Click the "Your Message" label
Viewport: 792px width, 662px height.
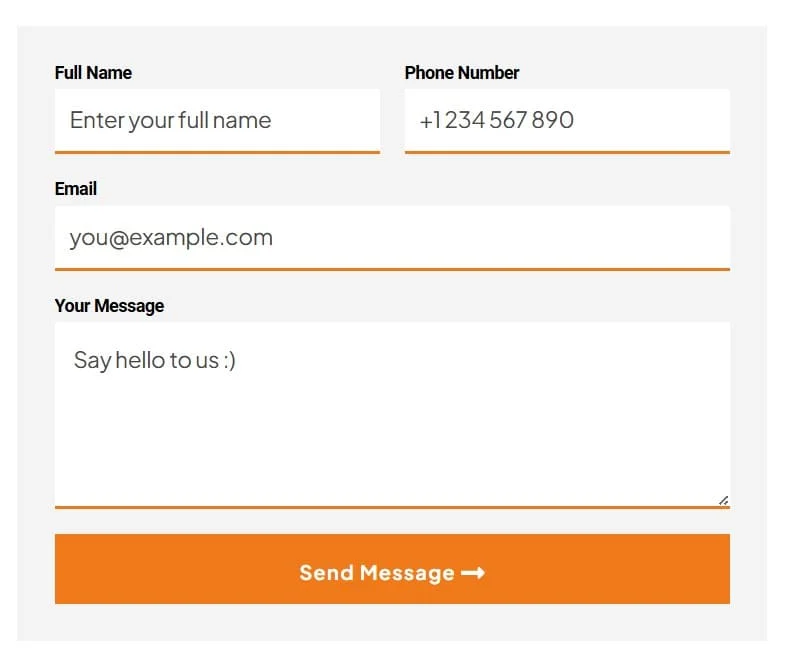(110, 306)
